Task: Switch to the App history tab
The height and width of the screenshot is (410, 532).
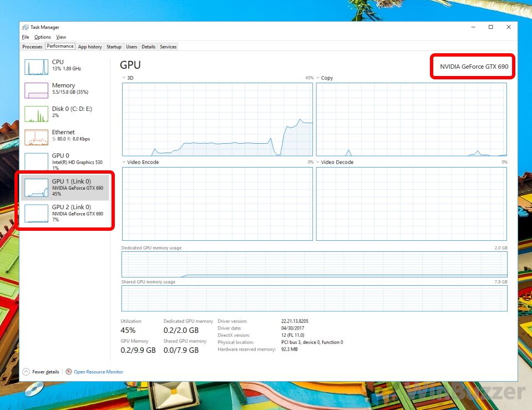Action: [x=90, y=47]
